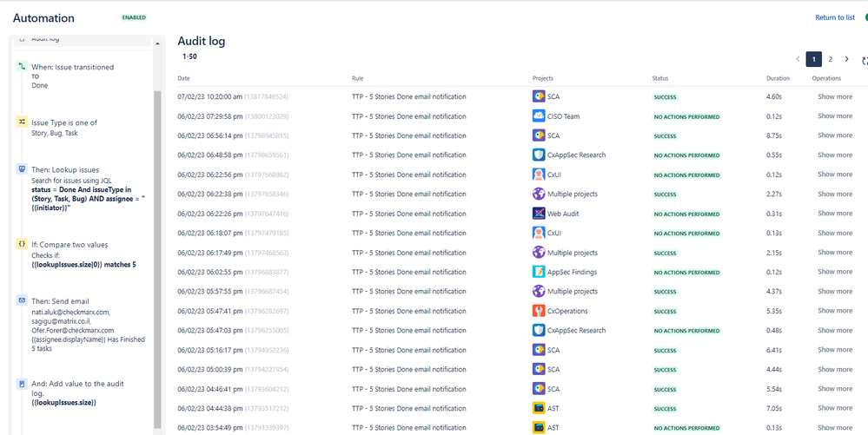This screenshot has width=868, height=435.
Task: Click the Status column header
Action: tap(660, 79)
